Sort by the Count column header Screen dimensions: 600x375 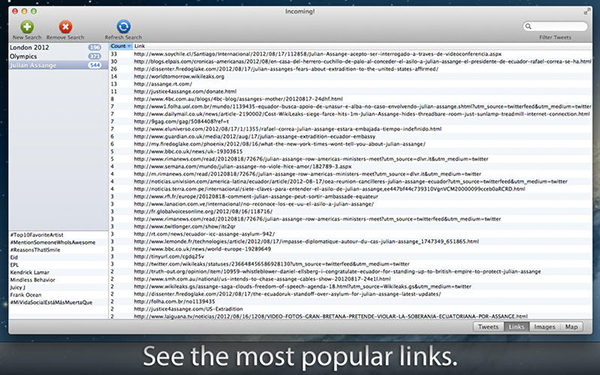pyautogui.click(x=121, y=46)
